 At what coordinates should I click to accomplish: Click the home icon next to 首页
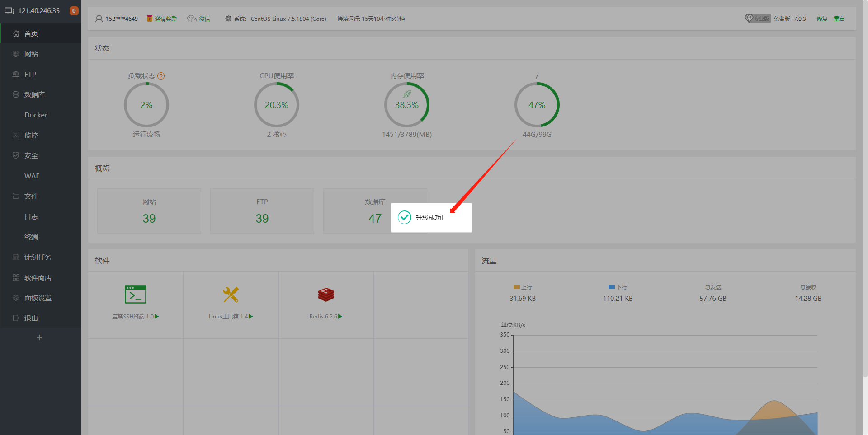16,33
